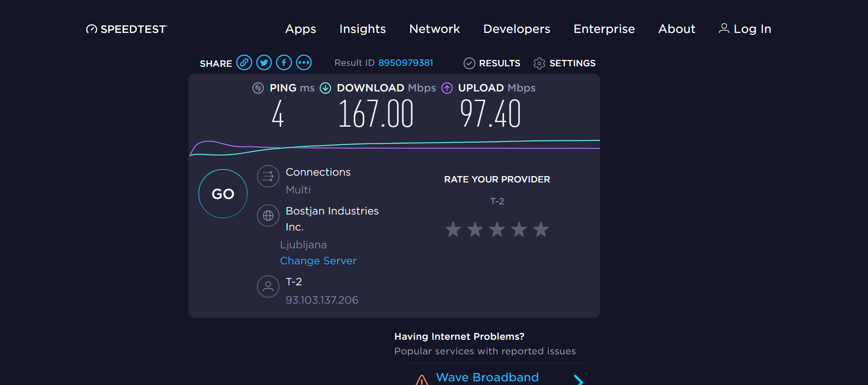Rate provider four stars
The height and width of the screenshot is (385, 868).
pyautogui.click(x=519, y=229)
